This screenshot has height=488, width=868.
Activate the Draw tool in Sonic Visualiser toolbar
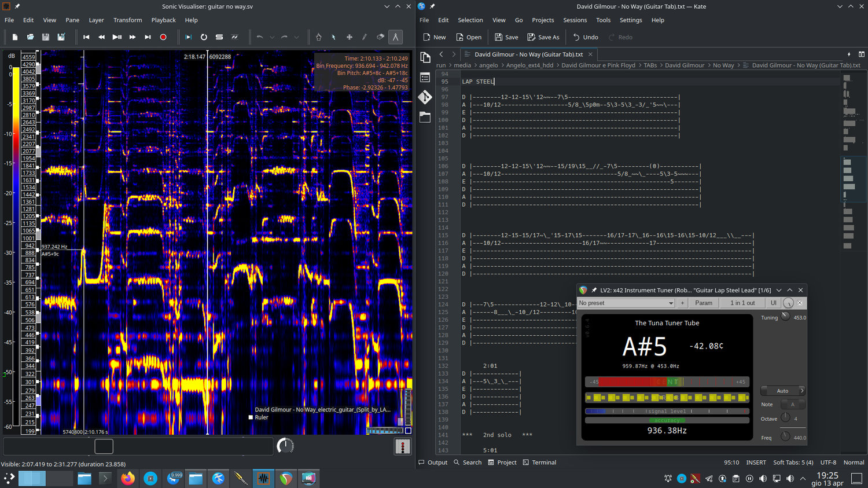point(365,37)
